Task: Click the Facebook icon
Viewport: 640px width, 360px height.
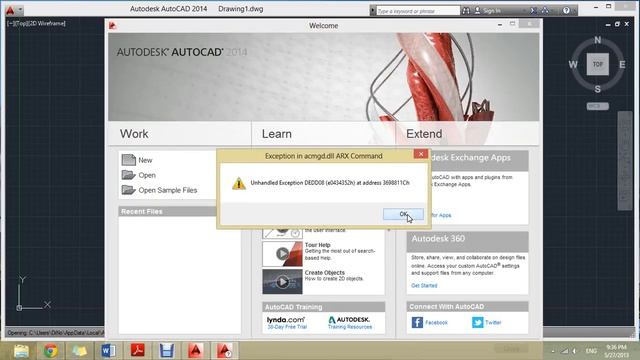Action: [417, 322]
